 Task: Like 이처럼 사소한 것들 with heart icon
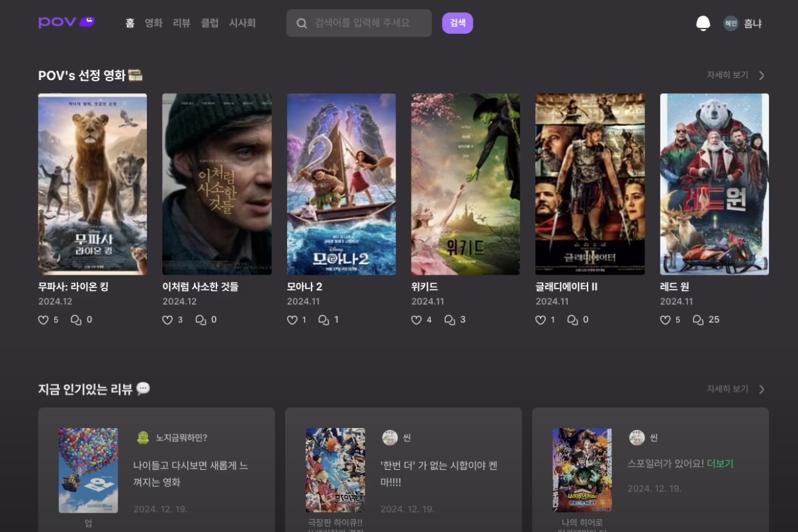click(167, 320)
